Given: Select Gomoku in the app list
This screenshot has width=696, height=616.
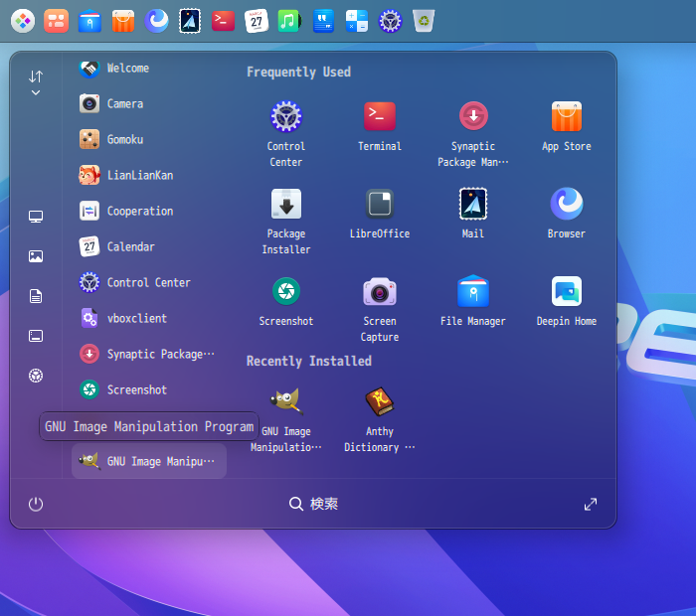Looking at the screenshot, I should click(x=125, y=139).
